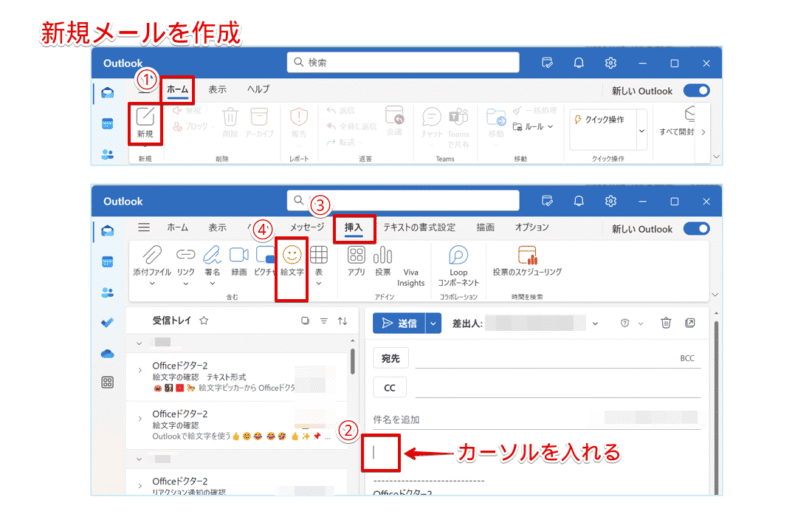Click ribbon overflow chevron right of すべて開封

point(703,132)
